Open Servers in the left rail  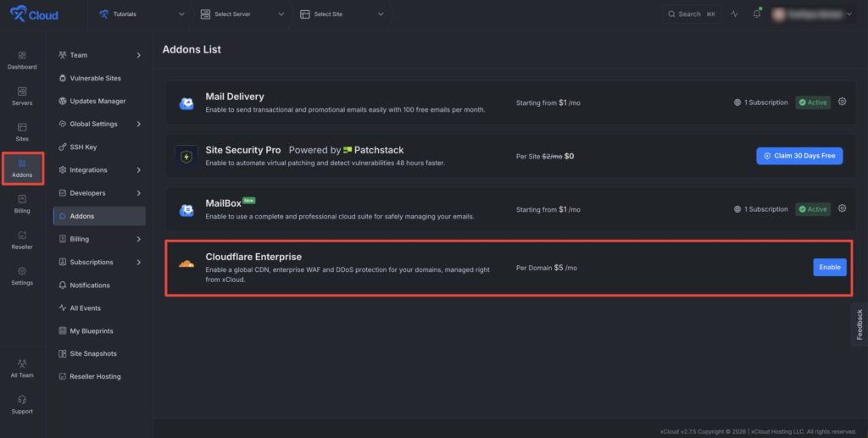coord(22,97)
